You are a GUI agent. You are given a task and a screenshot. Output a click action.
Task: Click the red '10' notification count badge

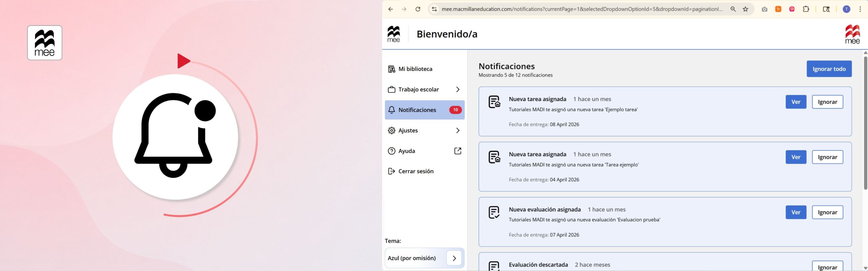[455, 110]
